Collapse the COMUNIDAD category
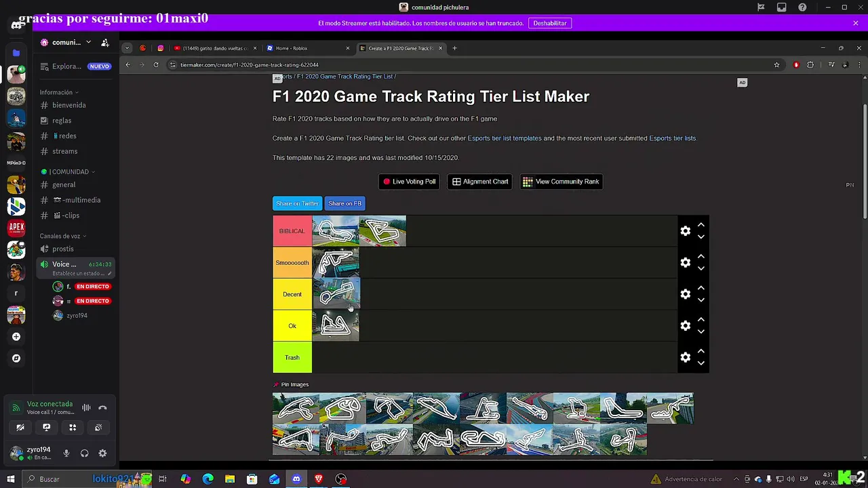868x488 pixels. pyautogui.click(x=68, y=172)
